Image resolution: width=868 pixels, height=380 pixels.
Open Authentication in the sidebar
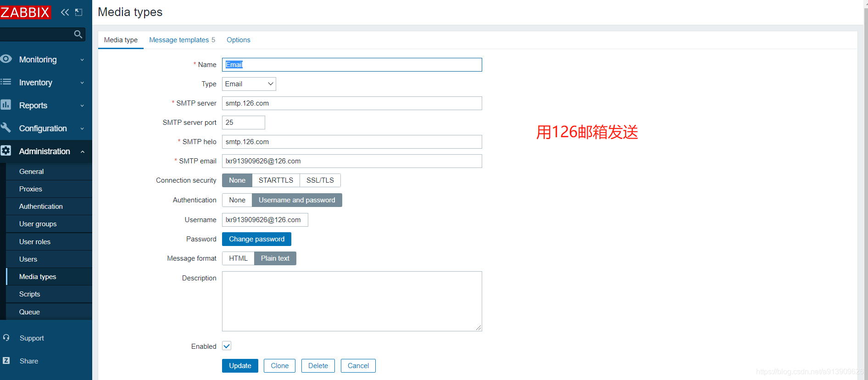49,207
